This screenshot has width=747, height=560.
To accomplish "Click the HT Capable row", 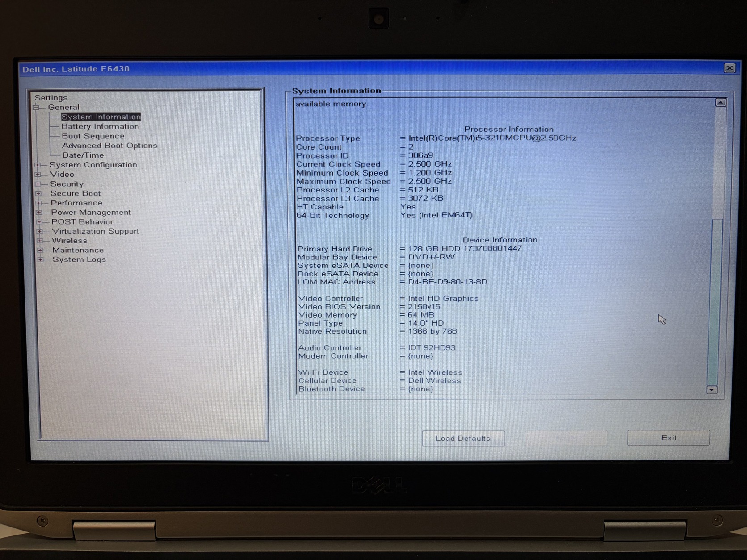I will click(x=357, y=207).
